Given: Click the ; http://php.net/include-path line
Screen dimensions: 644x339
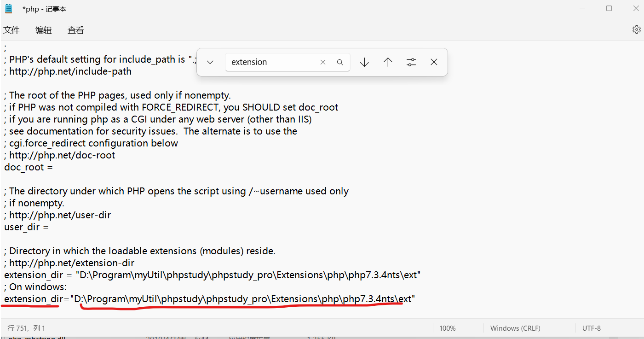Looking at the screenshot, I should [68, 71].
